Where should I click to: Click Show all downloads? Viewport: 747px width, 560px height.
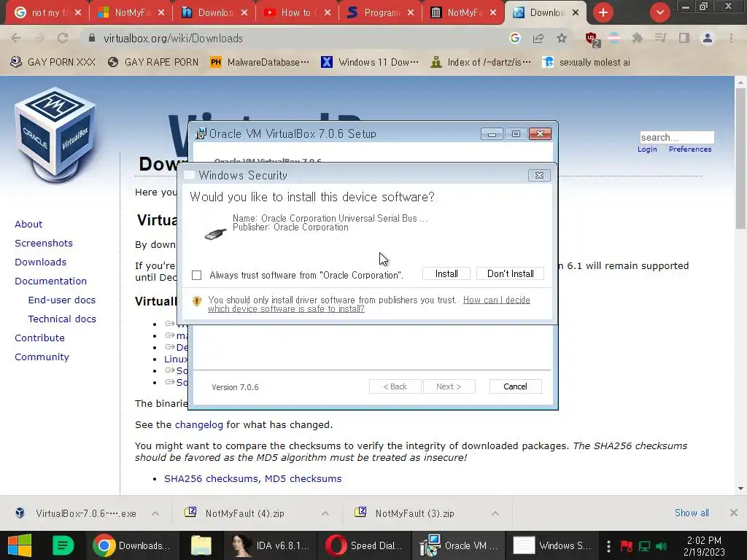click(692, 513)
